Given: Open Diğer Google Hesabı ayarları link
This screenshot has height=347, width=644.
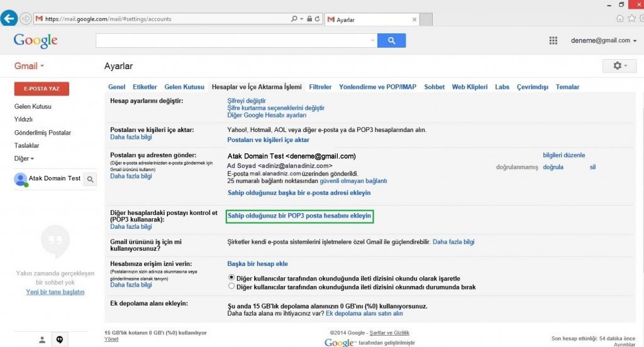Looking at the screenshot, I should pos(267,115).
